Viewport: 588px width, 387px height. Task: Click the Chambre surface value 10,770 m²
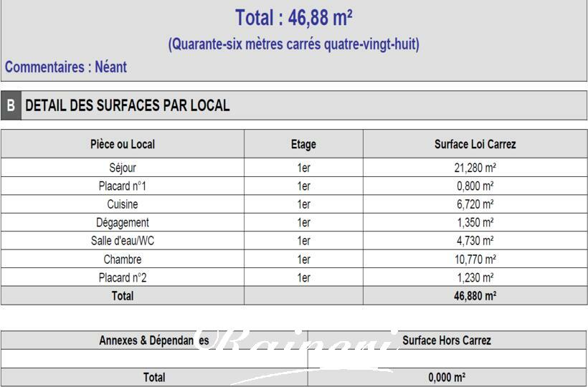tap(475, 259)
